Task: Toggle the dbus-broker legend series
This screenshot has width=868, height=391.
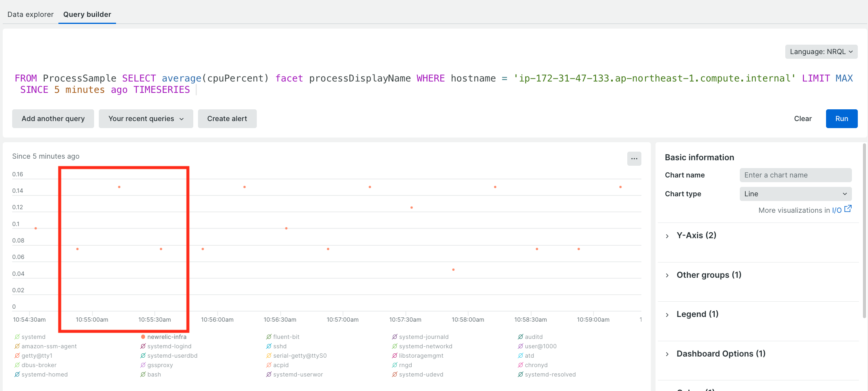Action: pos(36,365)
